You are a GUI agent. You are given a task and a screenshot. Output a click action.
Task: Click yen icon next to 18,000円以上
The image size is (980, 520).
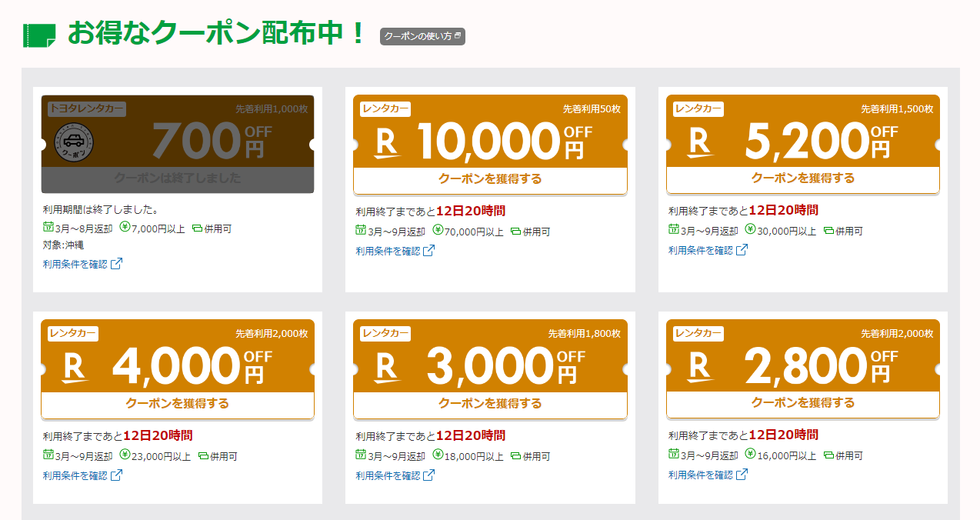click(438, 455)
